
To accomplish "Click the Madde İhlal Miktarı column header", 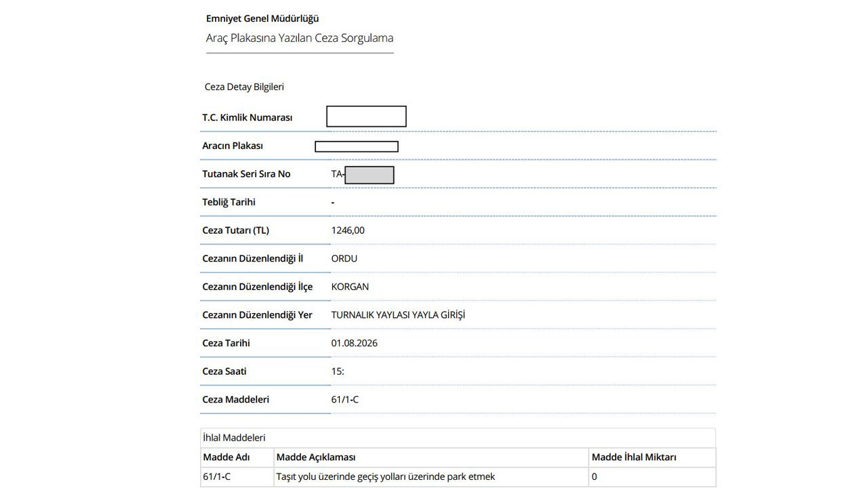I will pos(634,457).
